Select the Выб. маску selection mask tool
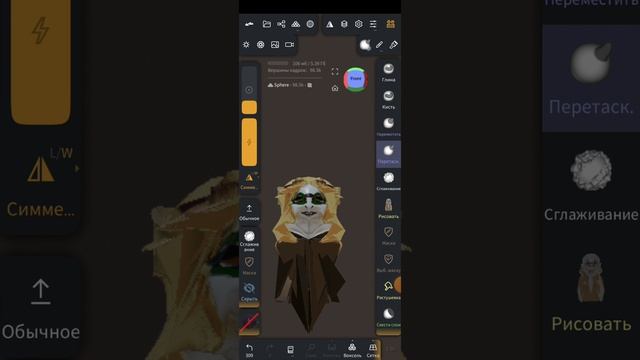The height and width of the screenshot is (360, 640). coord(388,263)
